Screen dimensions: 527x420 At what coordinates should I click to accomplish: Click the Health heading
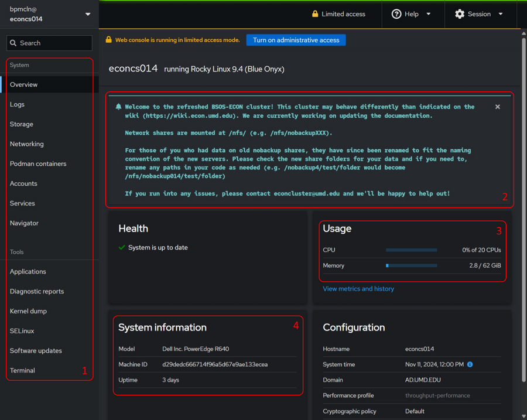click(133, 228)
